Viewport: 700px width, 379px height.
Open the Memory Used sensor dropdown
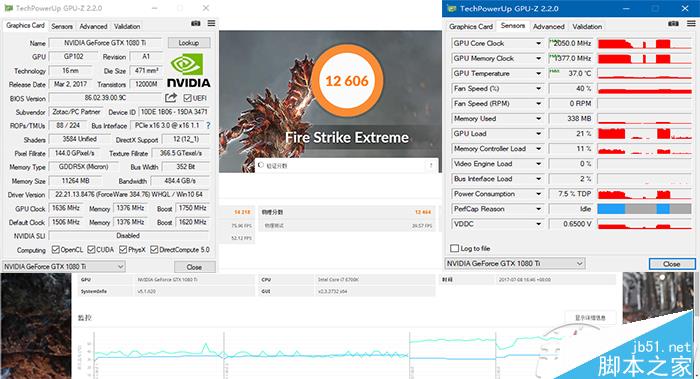538,119
